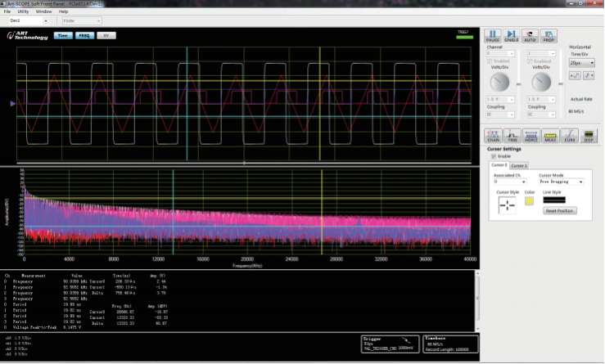Open the DISP display settings panel
Screen dimensions: 605x364
tap(588, 136)
